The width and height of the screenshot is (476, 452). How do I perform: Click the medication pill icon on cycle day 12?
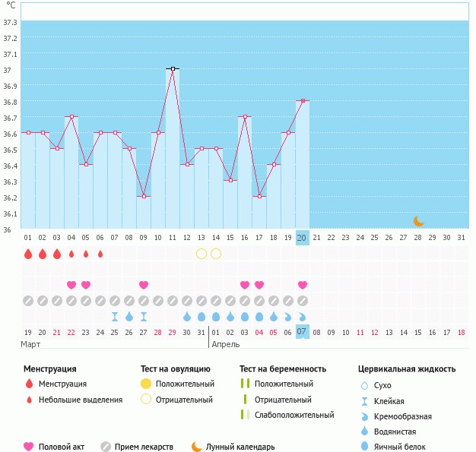click(x=187, y=301)
